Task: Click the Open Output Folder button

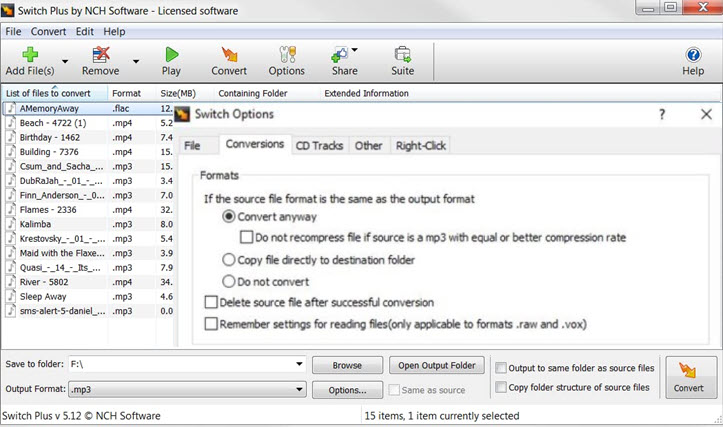Action: (x=437, y=365)
